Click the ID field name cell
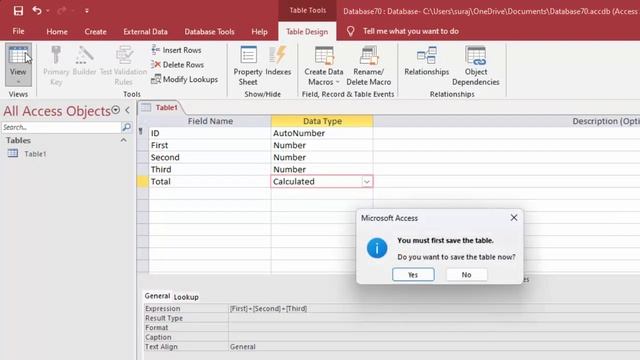The image size is (640, 360). [x=210, y=133]
